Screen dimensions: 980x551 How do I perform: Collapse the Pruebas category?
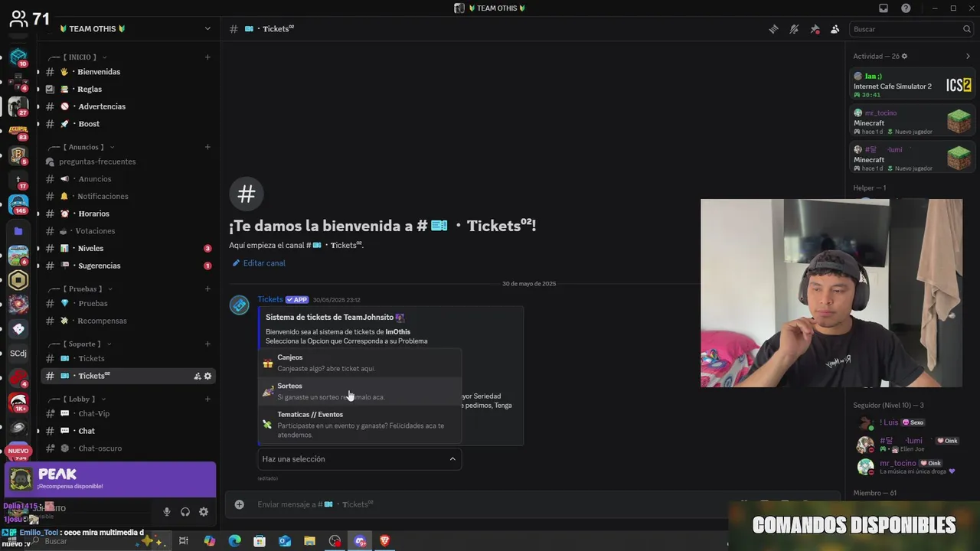[x=80, y=289]
